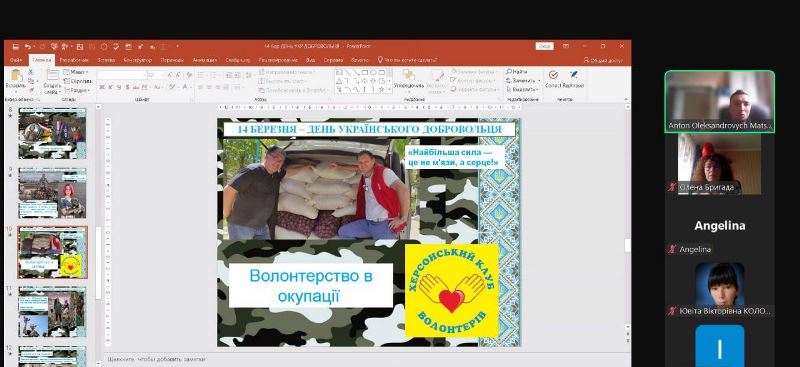Open text direction (Направление текста) menu
The height and width of the screenshot is (367, 800).
point(286,72)
